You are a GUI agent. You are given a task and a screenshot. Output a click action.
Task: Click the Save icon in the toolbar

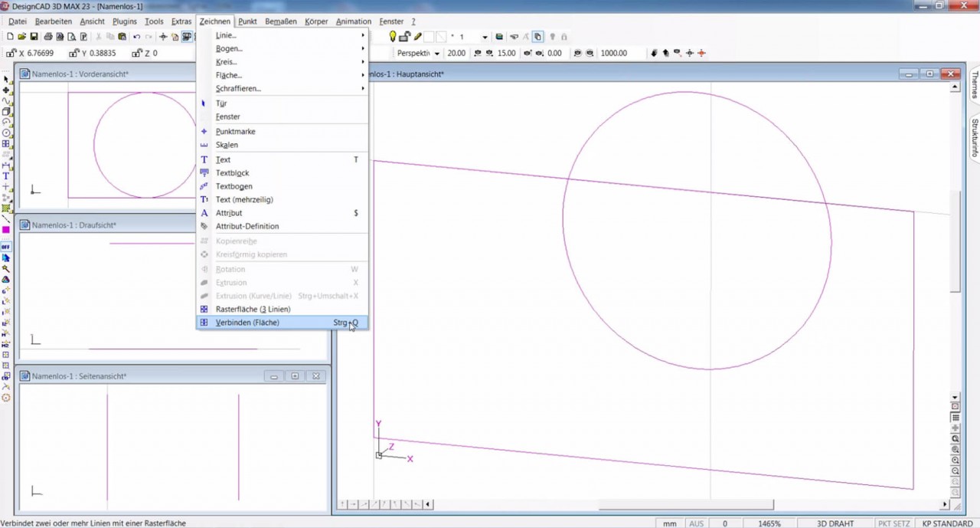coord(34,37)
